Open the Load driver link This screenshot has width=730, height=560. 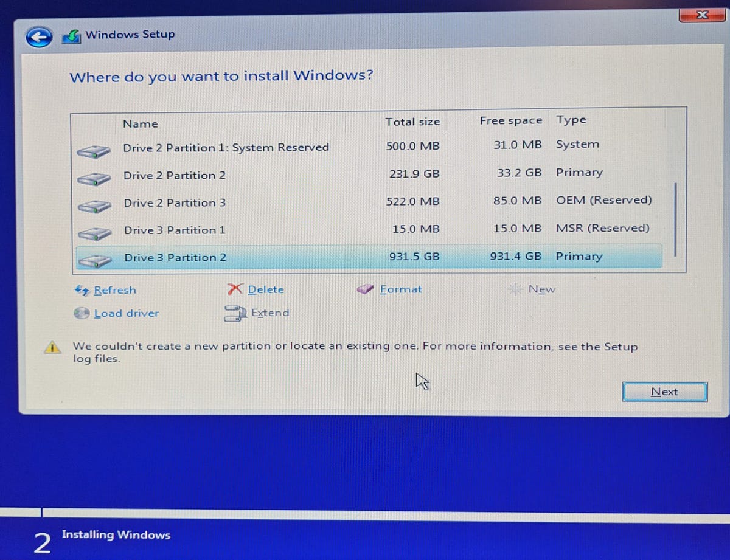[x=127, y=313]
